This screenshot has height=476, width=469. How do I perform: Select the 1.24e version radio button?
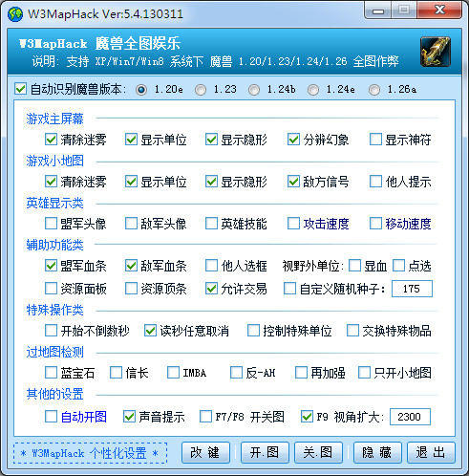coord(313,90)
